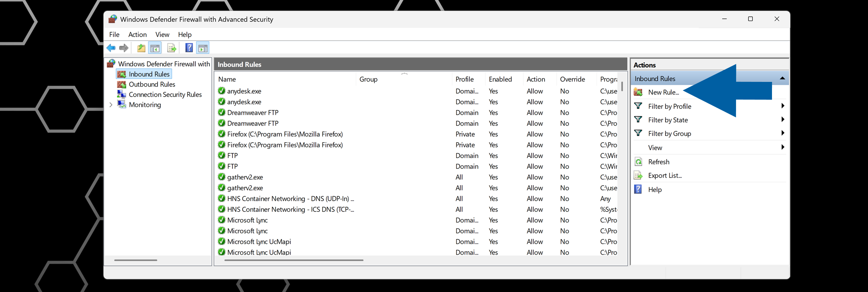Go back with the blue Back arrow
Image resolution: width=868 pixels, height=292 pixels.
pos(111,48)
